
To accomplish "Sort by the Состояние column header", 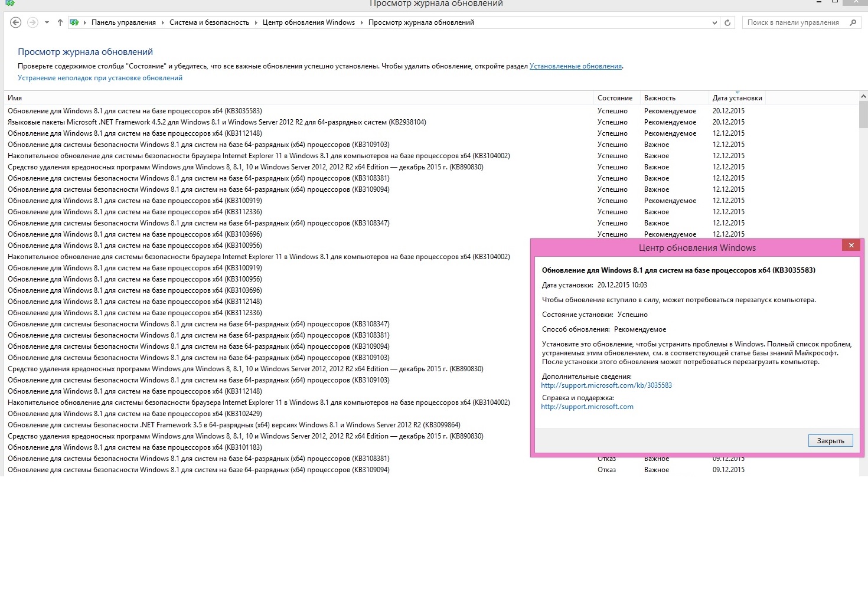I will pos(616,98).
